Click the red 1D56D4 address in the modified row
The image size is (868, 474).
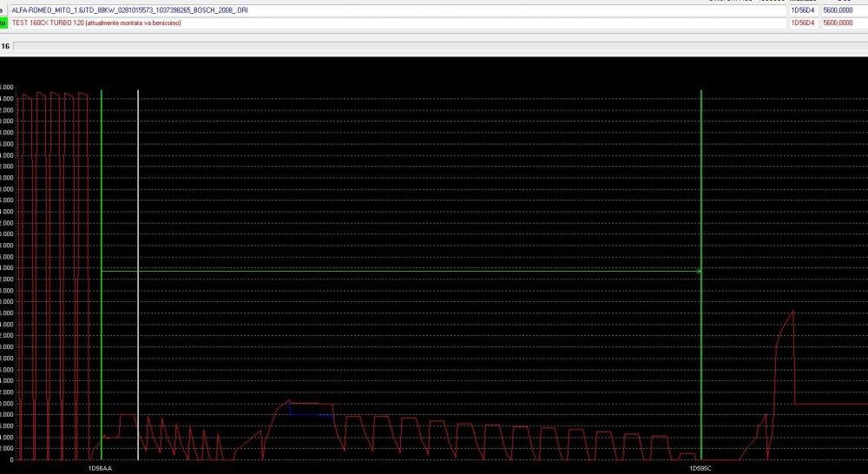coord(802,23)
